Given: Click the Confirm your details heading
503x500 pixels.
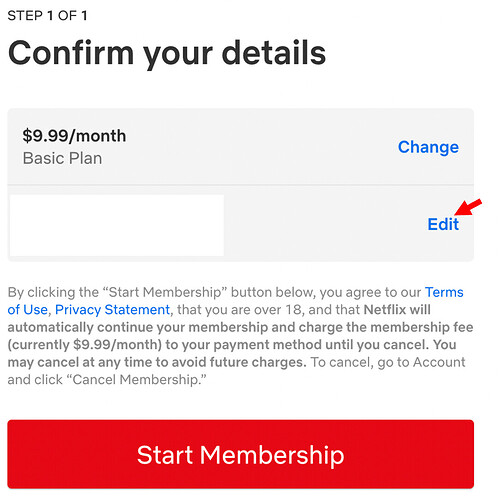Looking at the screenshot, I should click(167, 53).
